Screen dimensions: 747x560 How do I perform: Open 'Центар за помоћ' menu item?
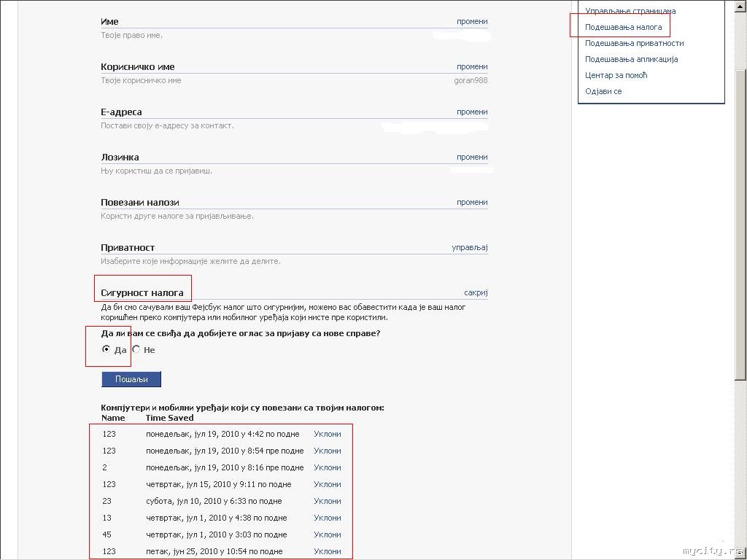tap(616, 75)
